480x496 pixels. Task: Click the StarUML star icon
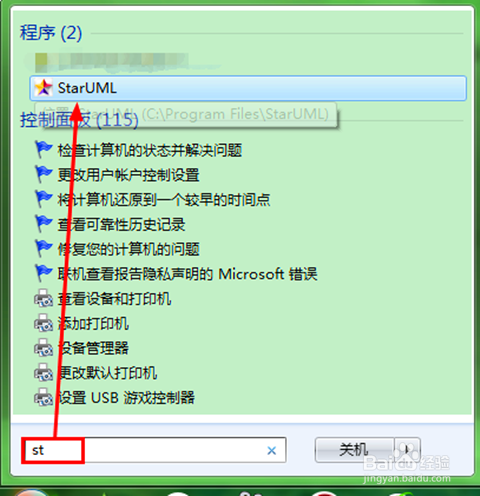(x=44, y=88)
